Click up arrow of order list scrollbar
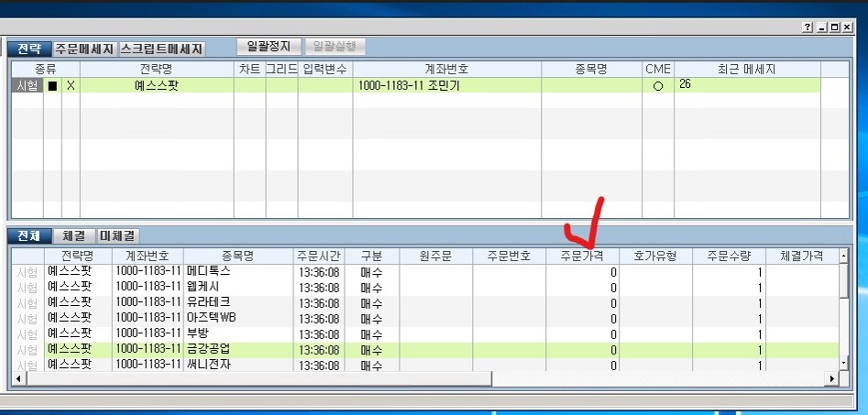 coord(843,254)
